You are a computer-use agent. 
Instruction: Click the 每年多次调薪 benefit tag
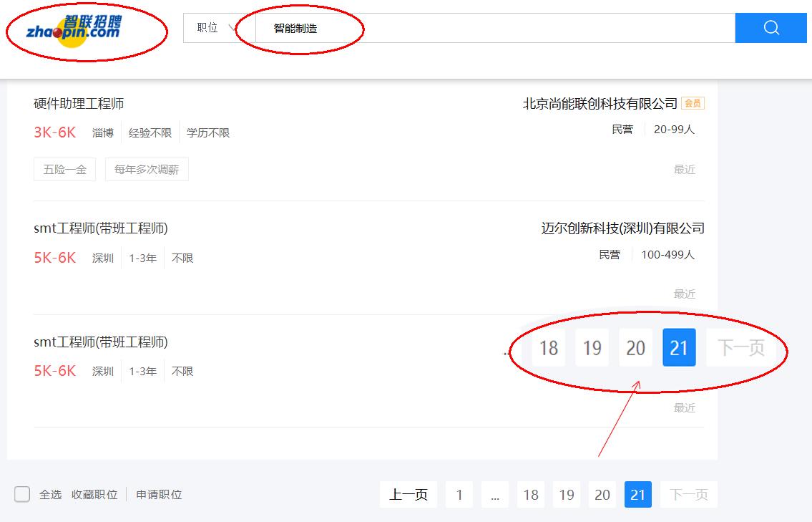tap(147, 169)
